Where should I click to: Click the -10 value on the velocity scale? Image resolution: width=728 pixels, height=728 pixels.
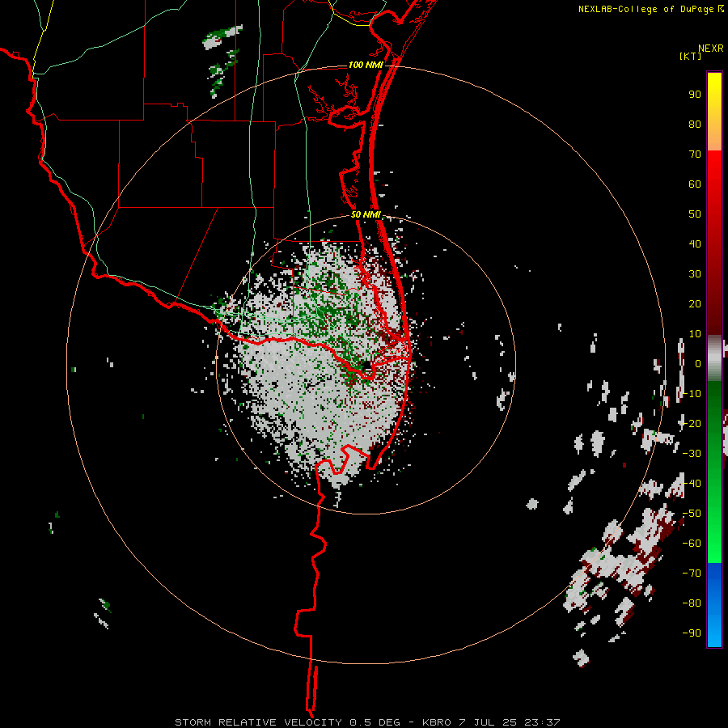[x=692, y=394]
